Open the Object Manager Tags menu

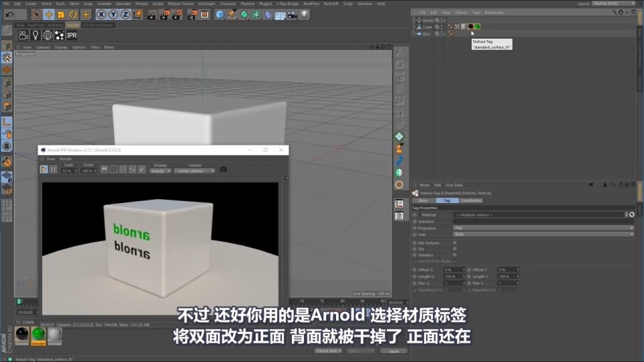(x=476, y=12)
